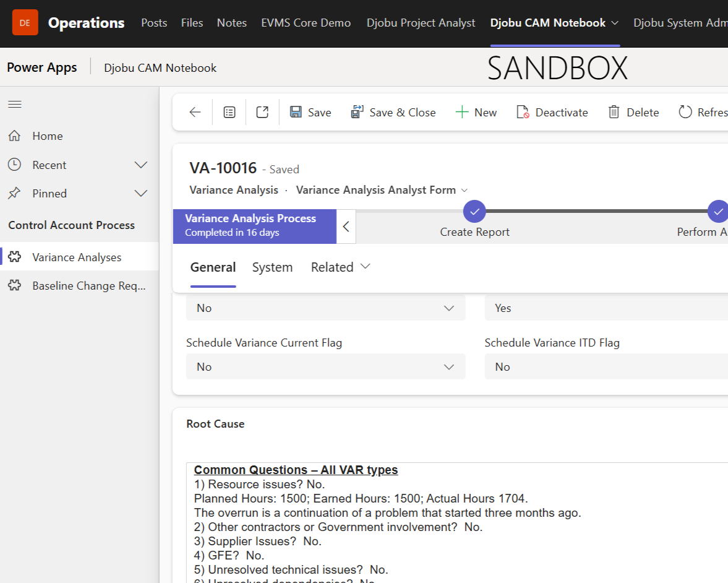Open Baseline Change Req... in sidebar

79,285
